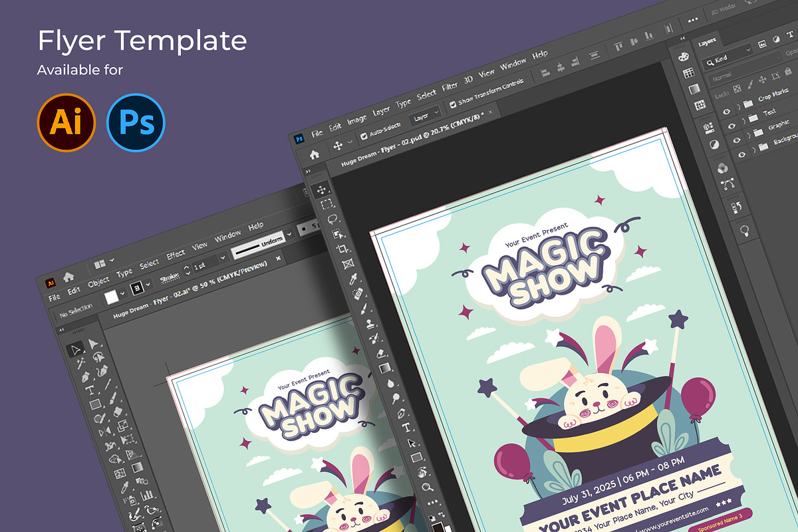Select the Object Selection tool in Photoshop
This screenshot has height=532, width=798.
coord(338,233)
